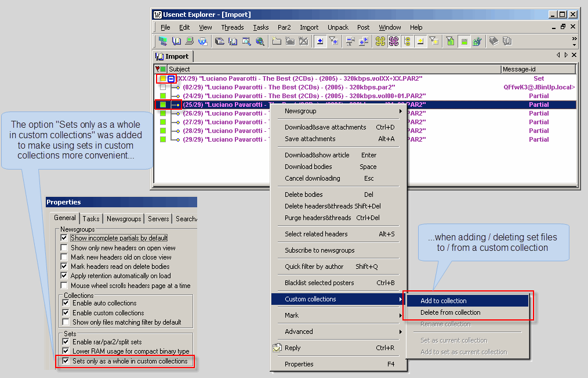588x378 pixels.
Task: Click the yellow knot symbol toolbar icon
Action: pyautogui.click(x=380, y=41)
